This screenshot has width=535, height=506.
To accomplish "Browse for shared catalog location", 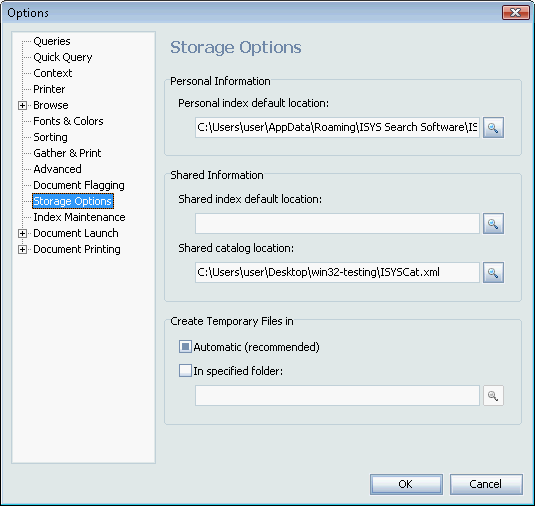I will pos(493,272).
